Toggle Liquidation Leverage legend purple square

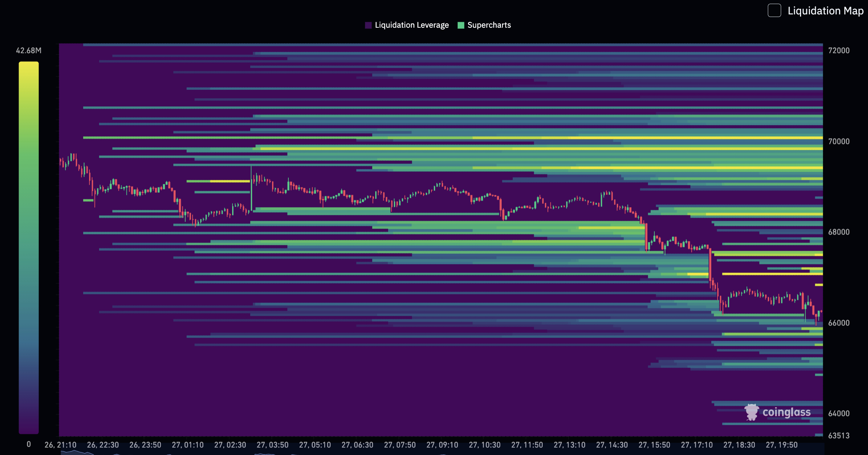click(368, 25)
